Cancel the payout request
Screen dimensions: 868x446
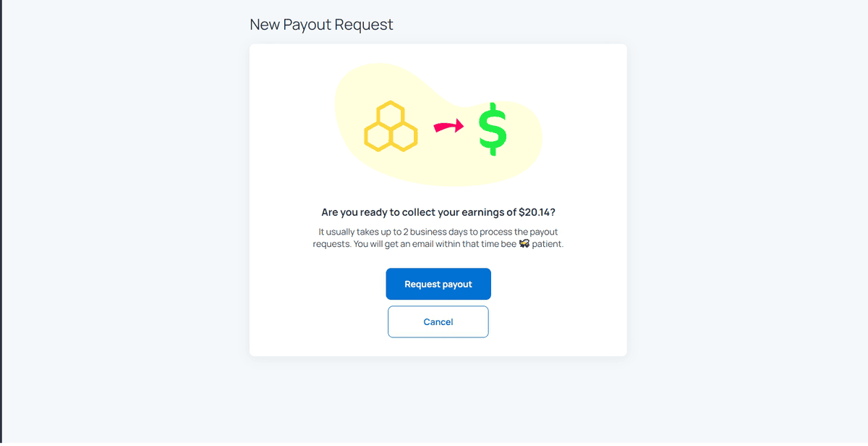[438, 321]
